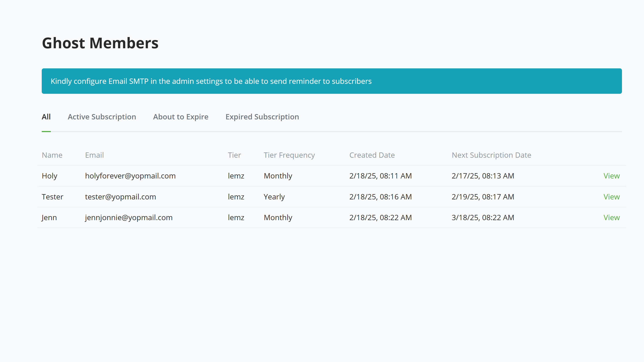Sort by the Name column header
The width and height of the screenshot is (644, 362).
pos(52,155)
